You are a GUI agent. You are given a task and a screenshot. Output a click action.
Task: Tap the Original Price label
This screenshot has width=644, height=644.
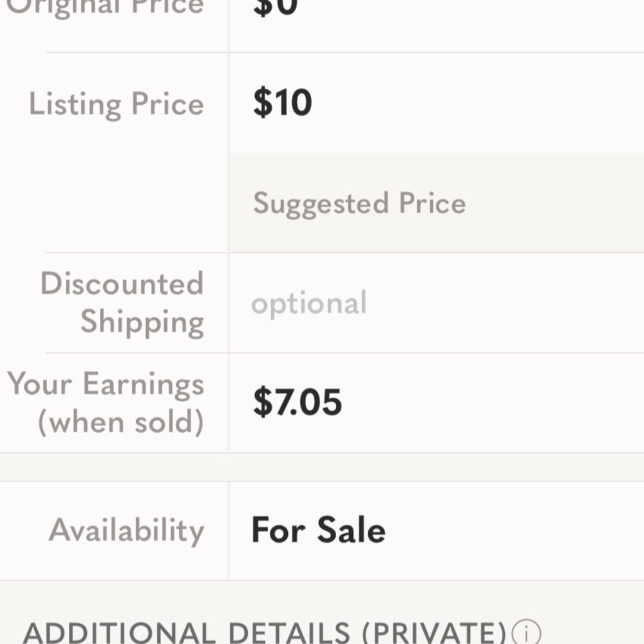tap(106, 8)
